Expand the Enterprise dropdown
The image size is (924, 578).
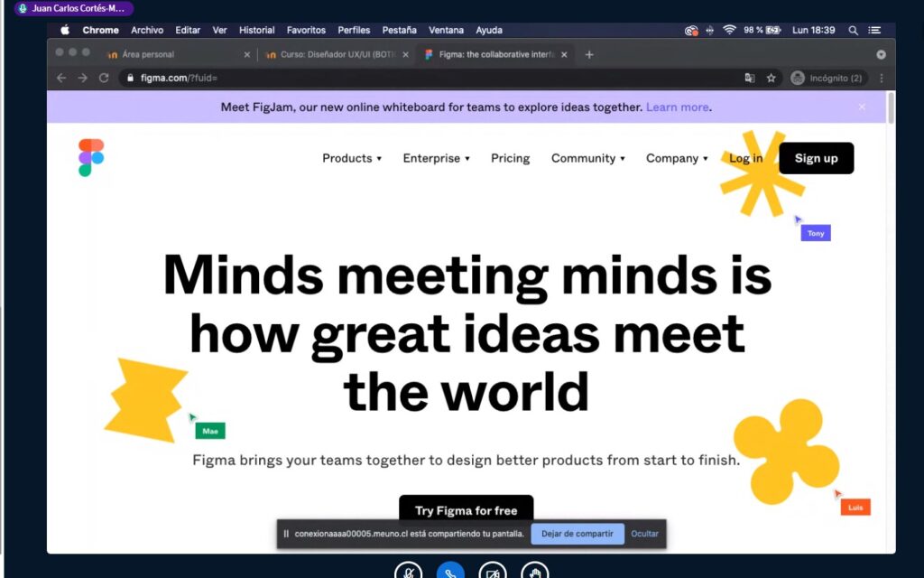tap(436, 158)
